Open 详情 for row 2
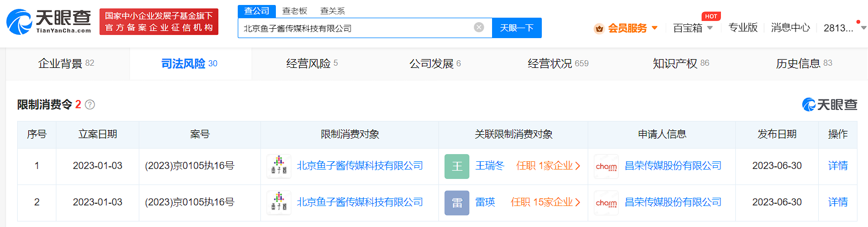 [x=838, y=202]
